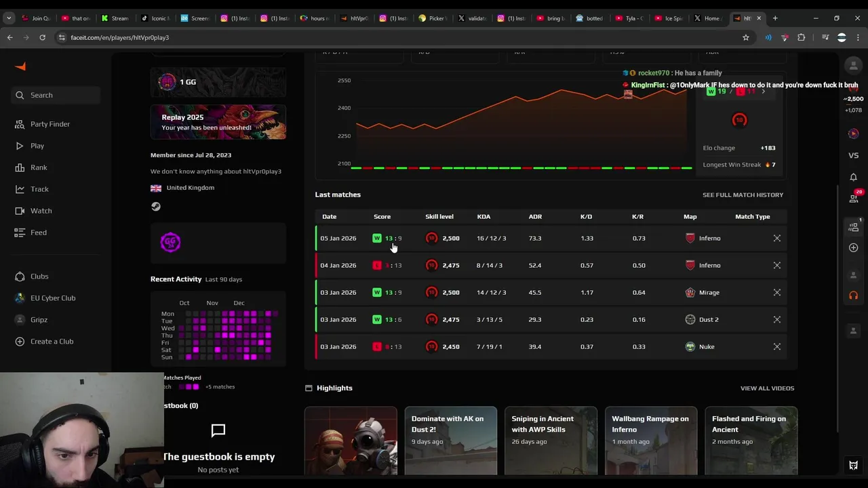Open the Search field in sidebar
Screen dimensions: 868x488
coord(56,96)
